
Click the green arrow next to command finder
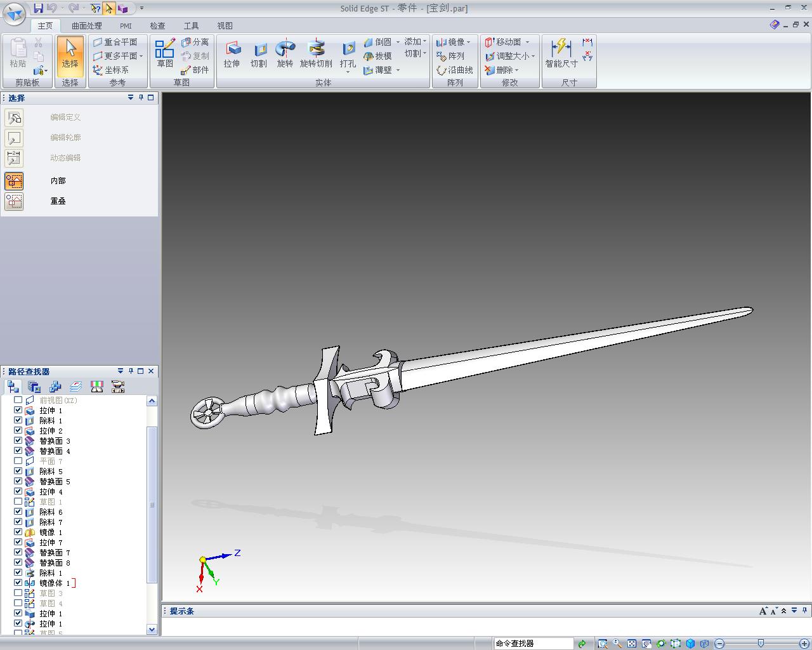point(582,644)
